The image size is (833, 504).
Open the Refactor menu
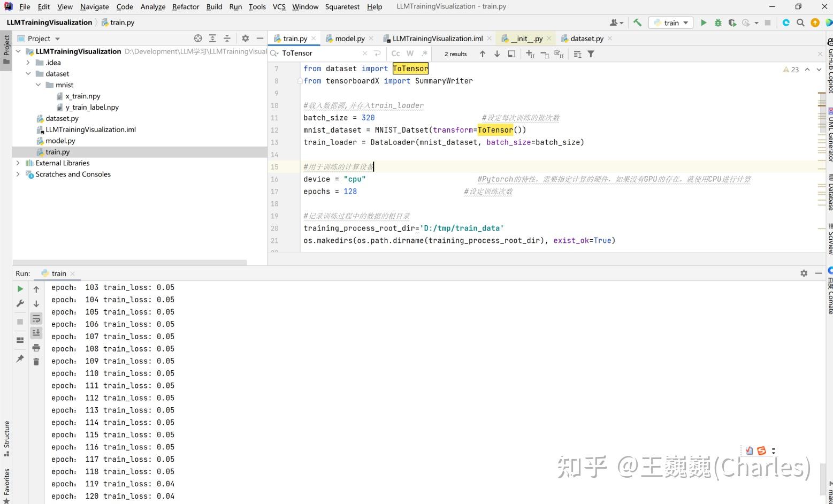[x=186, y=6]
